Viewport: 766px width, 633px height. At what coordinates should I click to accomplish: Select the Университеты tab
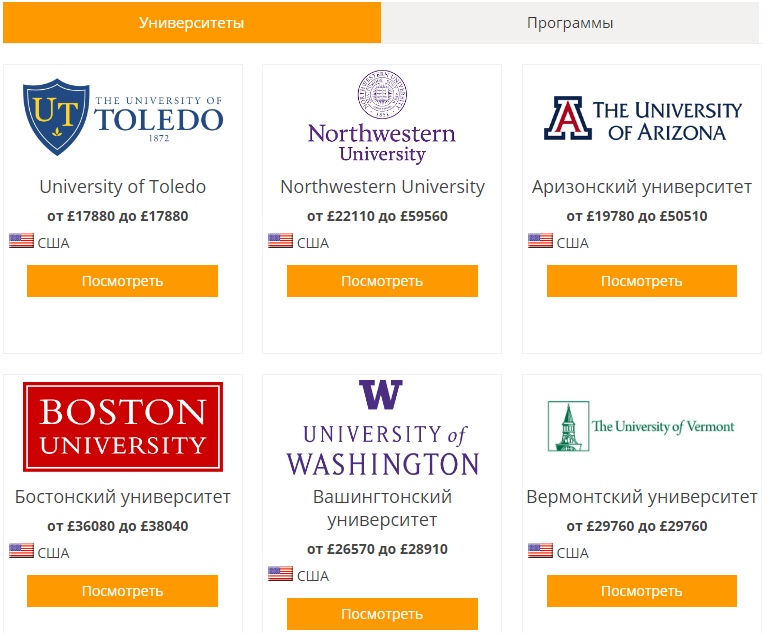[x=192, y=22]
